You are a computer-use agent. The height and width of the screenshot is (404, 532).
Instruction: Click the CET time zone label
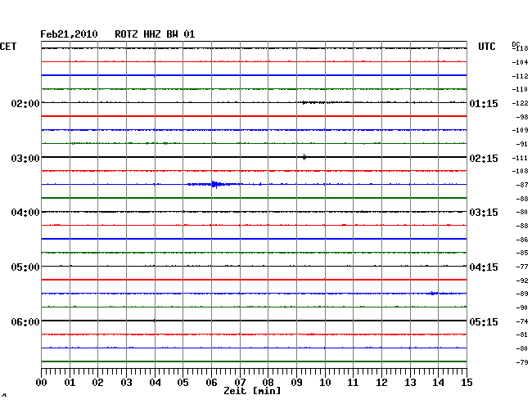click(8, 47)
